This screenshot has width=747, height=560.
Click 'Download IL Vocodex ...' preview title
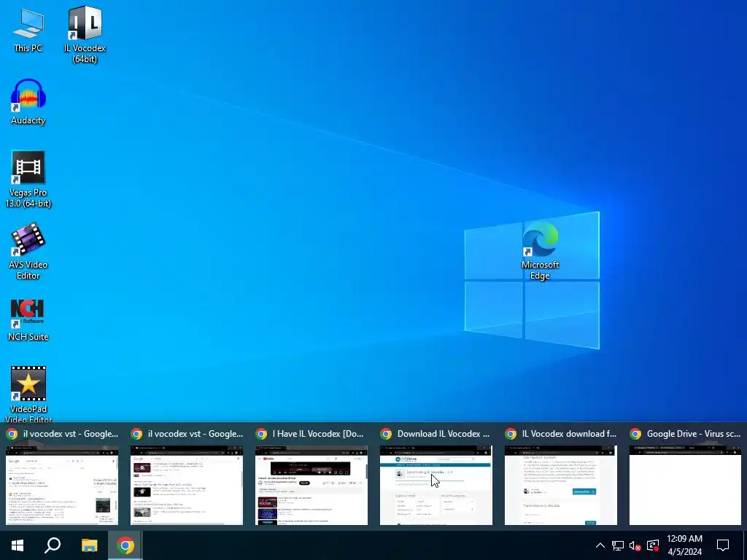tap(443, 434)
